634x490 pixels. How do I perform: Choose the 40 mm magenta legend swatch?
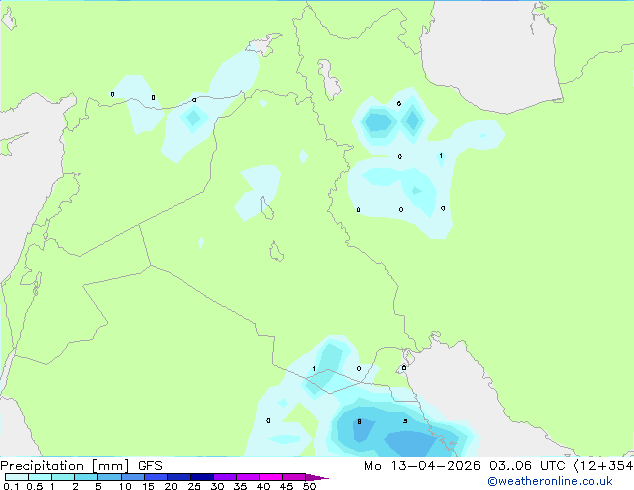[271, 477]
